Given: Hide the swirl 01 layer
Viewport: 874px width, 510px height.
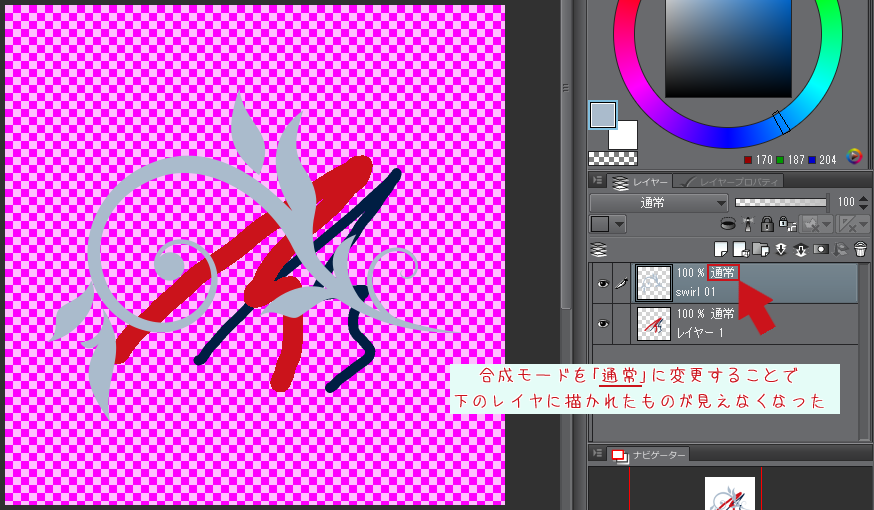Looking at the screenshot, I should [603, 284].
